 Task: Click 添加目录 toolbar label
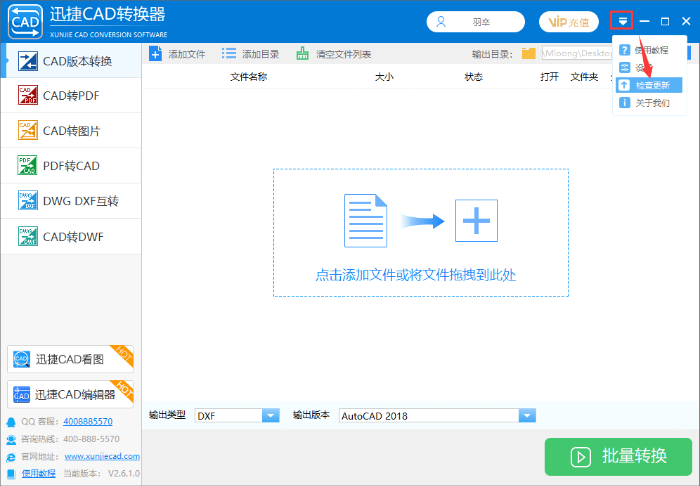(260, 54)
